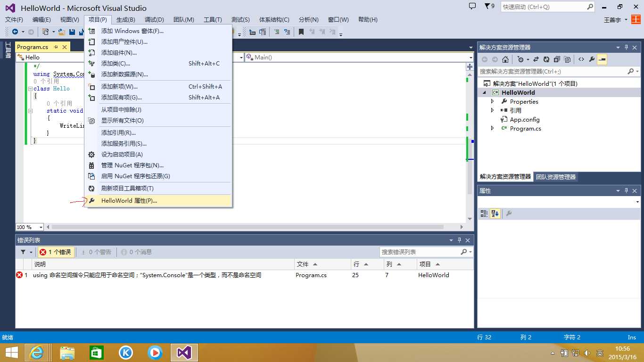Select 添加类(C) from the project menu

point(158,64)
